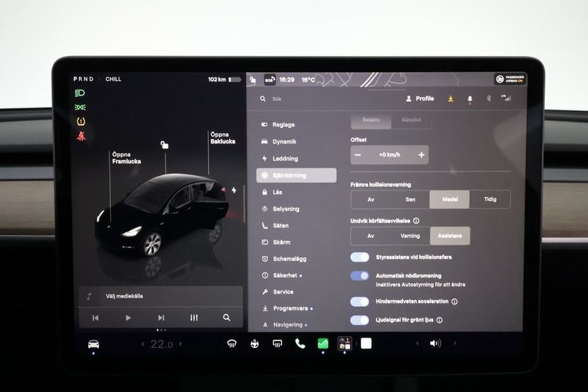Viewport: 588px width, 392px height.
Task: Show info for Ljudsignal för grönt ljus
Action: point(440,320)
